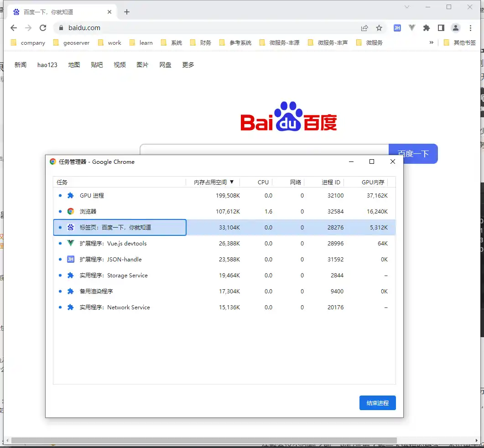Viewport: 484px width, 448px height.
Task: Sort tasks by memory footprint column
Action: pyautogui.click(x=213, y=182)
